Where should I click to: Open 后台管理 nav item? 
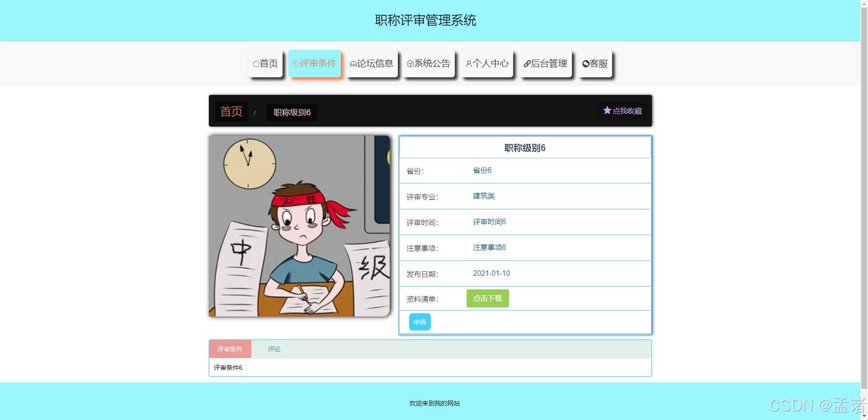point(546,63)
